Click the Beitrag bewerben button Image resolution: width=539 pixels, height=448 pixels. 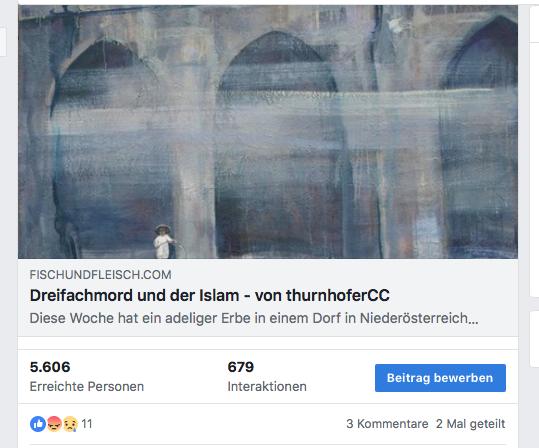(x=440, y=378)
